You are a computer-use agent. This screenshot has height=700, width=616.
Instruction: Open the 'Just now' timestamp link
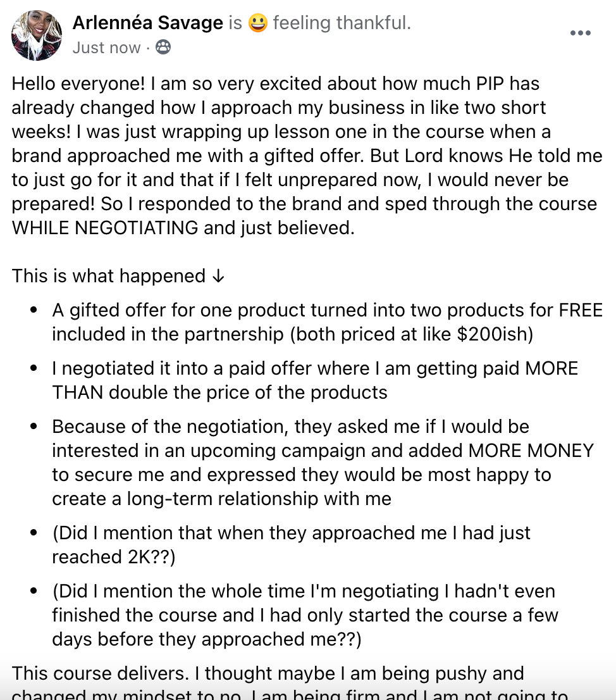(106, 47)
